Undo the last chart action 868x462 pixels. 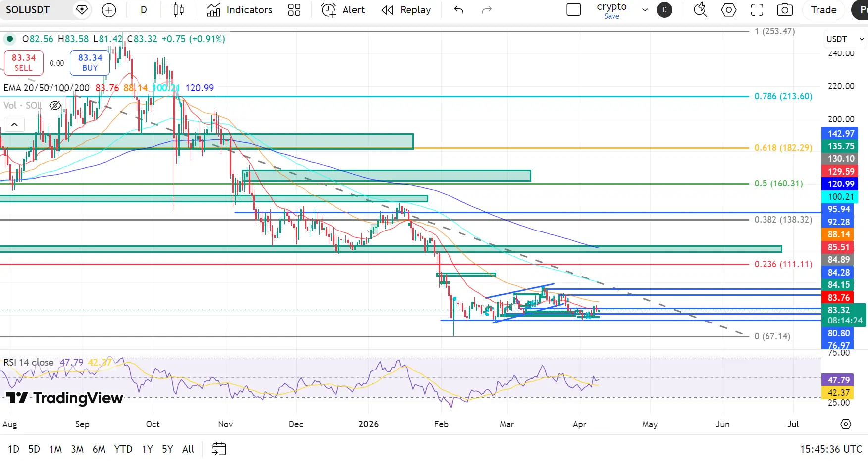click(x=459, y=10)
